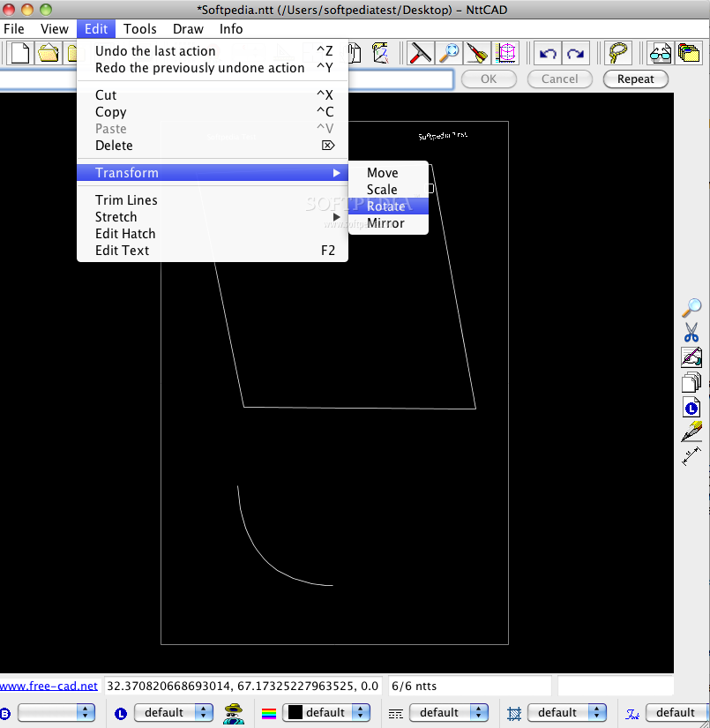Choose Move in the Transform submenu
710x728 pixels.
click(x=388, y=173)
